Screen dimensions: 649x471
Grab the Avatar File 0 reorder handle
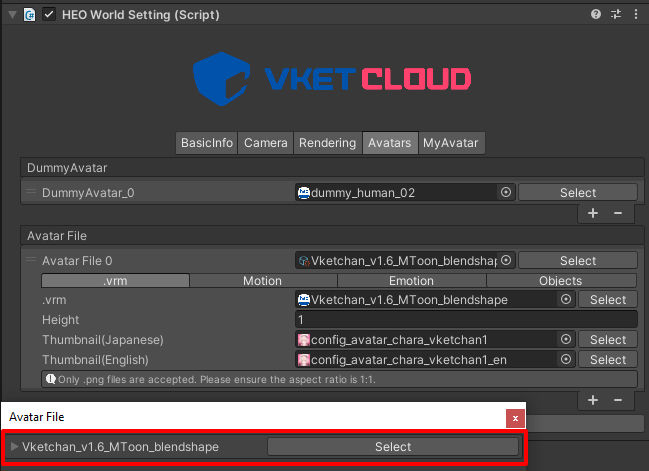[31, 260]
